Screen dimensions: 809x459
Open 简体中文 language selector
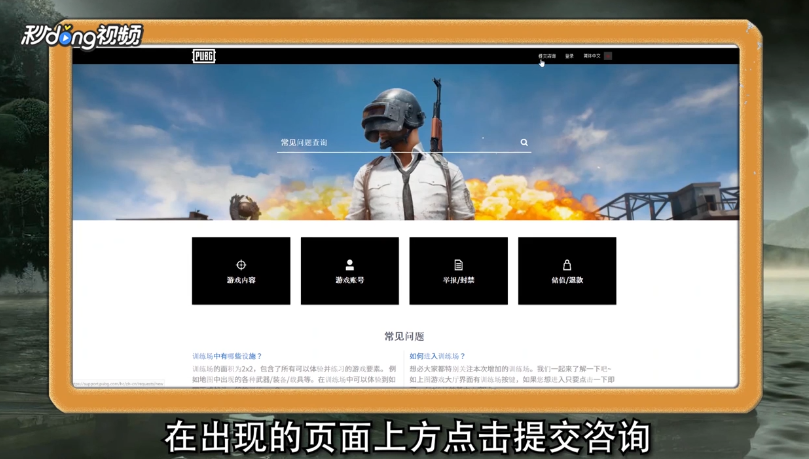click(x=592, y=56)
